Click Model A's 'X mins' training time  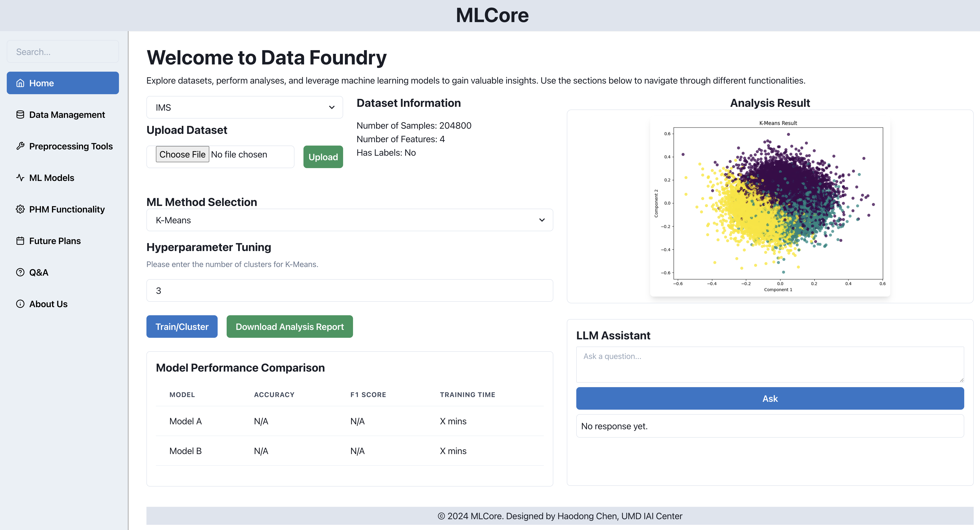pos(453,421)
